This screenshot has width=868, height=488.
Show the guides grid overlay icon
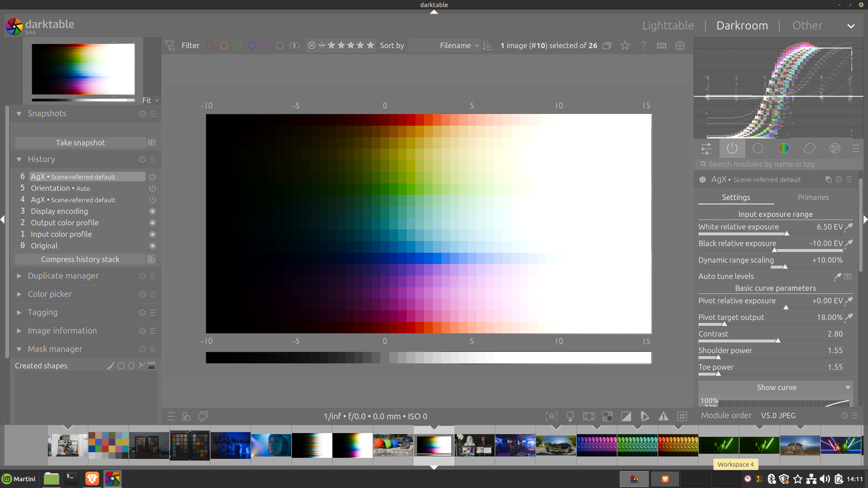682,416
